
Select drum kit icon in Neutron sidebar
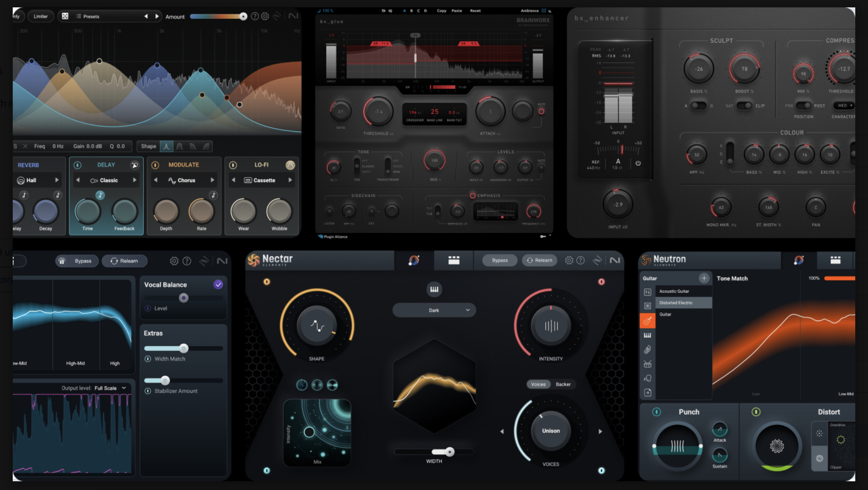pyautogui.click(x=647, y=364)
